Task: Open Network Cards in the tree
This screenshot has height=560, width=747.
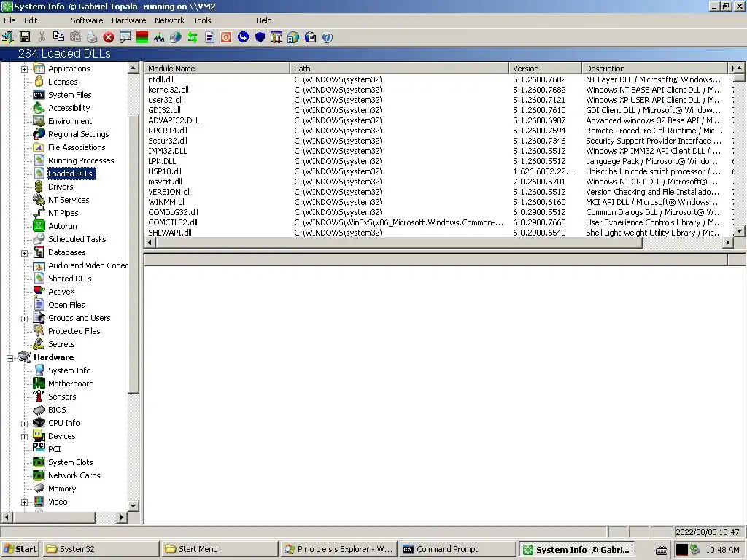Action: pos(74,475)
